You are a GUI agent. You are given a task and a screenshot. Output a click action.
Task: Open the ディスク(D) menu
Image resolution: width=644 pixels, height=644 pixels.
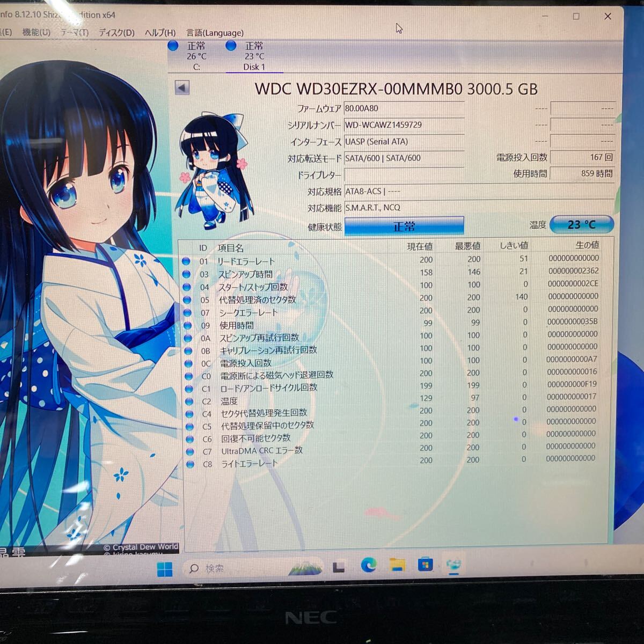click(x=116, y=33)
